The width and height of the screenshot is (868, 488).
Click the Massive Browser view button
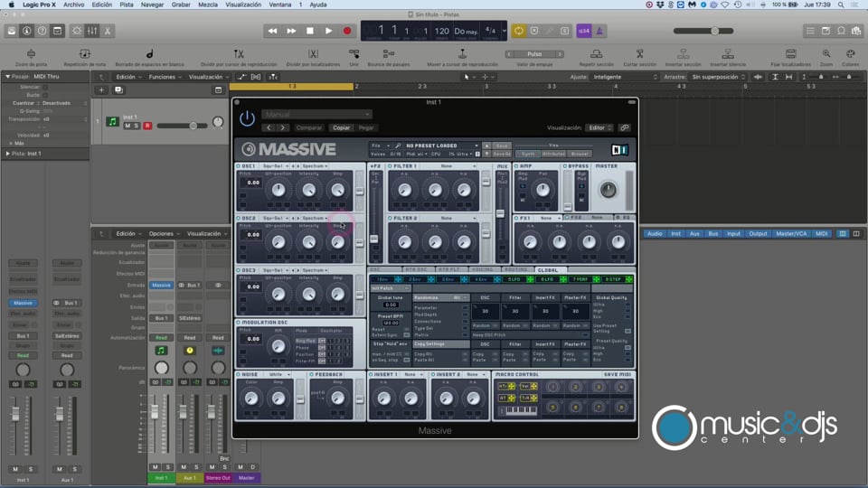[580, 154]
